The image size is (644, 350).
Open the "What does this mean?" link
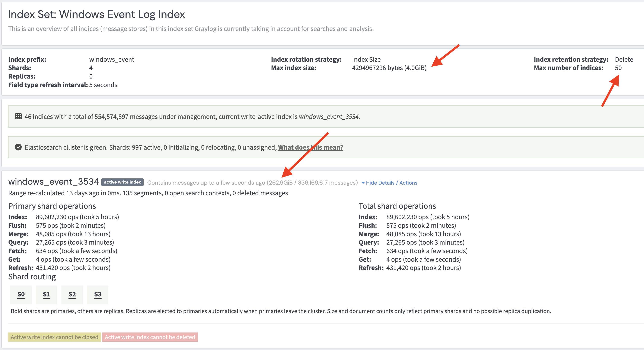310,147
